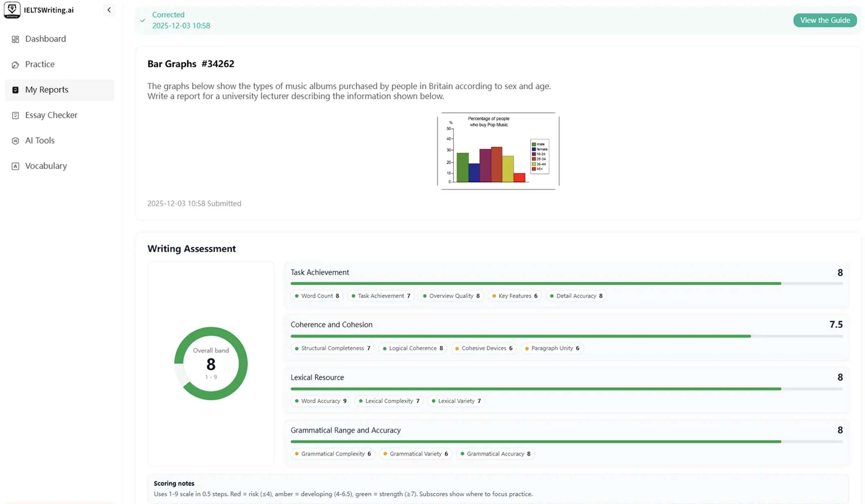865x504 pixels.
Task: Click the AI Tools icon
Action: 15,140
